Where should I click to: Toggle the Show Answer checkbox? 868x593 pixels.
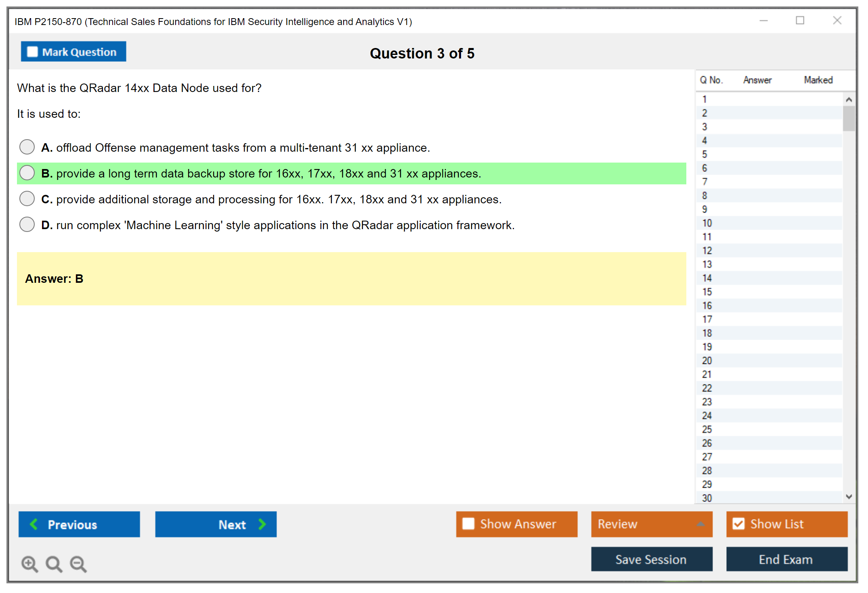468,524
